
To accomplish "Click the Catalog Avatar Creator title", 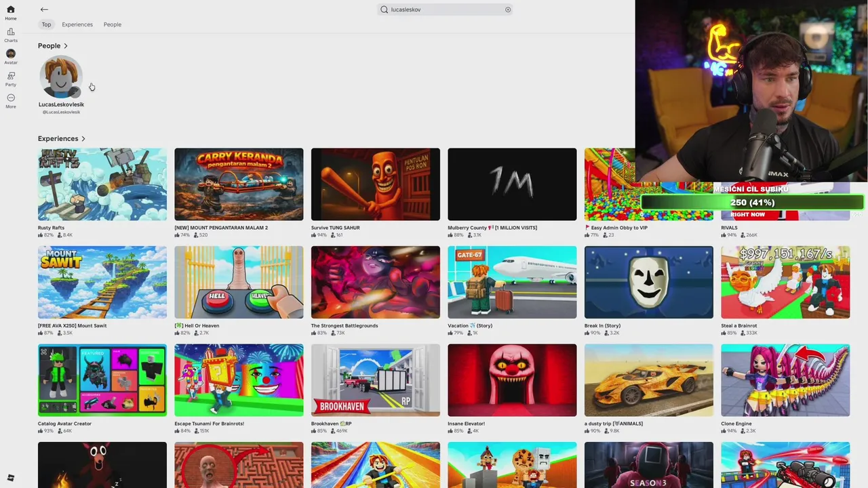I will pos(64,424).
